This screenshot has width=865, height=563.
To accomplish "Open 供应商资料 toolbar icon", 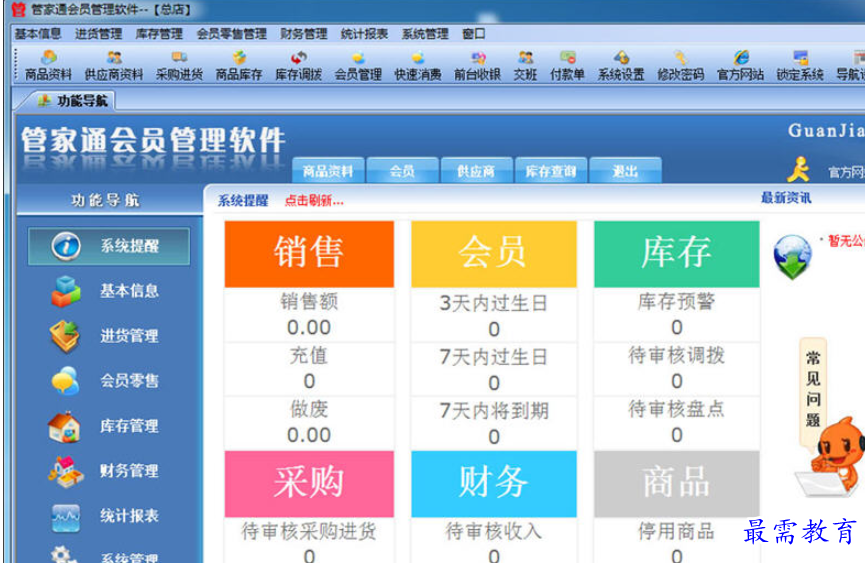I will (x=114, y=65).
